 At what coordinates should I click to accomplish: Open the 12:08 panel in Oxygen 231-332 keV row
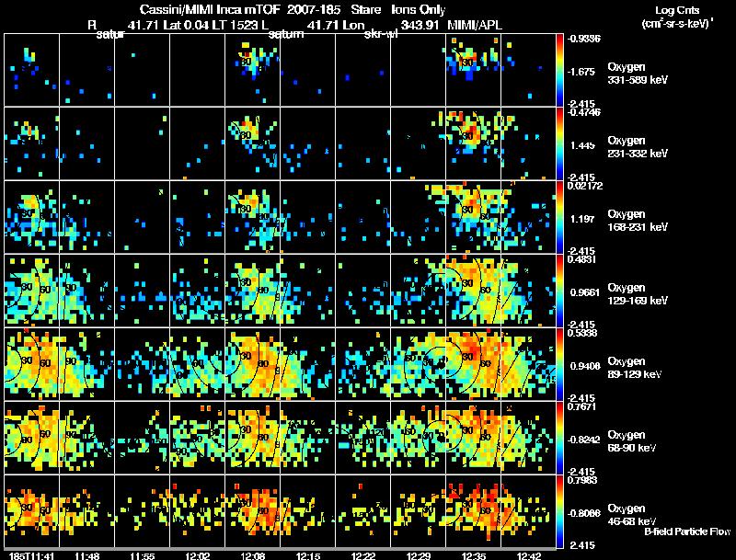253,143
